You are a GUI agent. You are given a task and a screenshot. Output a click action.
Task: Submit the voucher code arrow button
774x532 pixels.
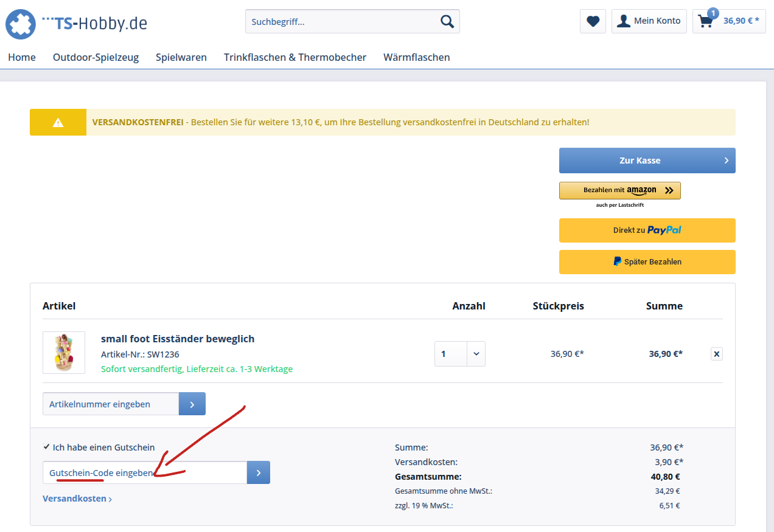pyautogui.click(x=258, y=473)
